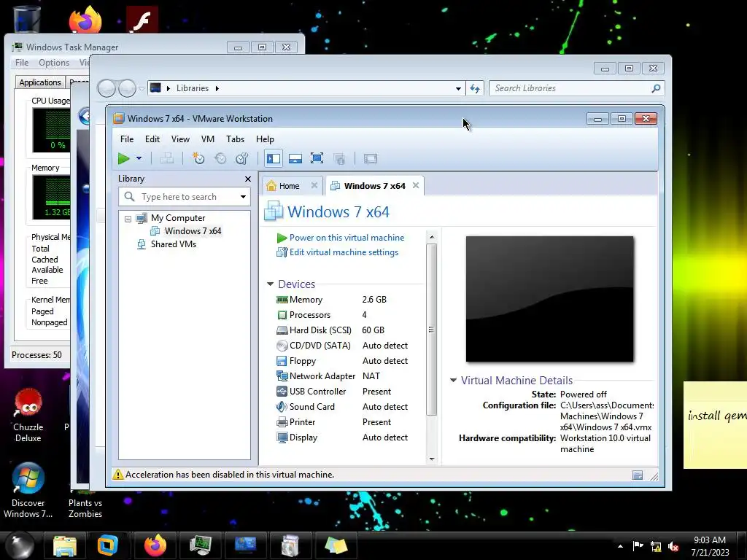747x560 pixels.
Task: Click the 2.6 GB memory value
Action: tap(374, 300)
